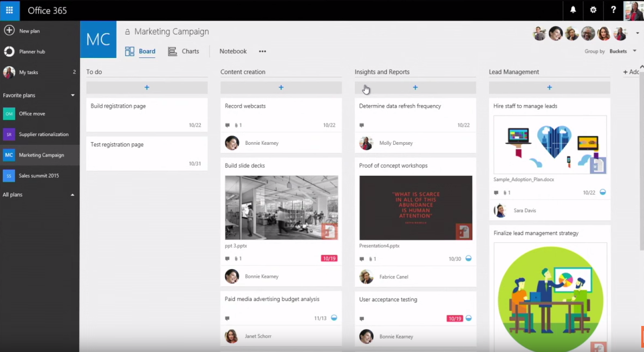This screenshot has width=644, height=352.
Task: Collapse the Favorite plans section
Action: pyautogui.click(x=73, y=95)
